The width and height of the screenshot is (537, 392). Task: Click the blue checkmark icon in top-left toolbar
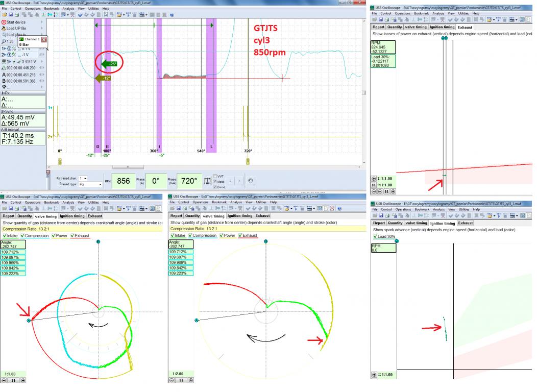pos(80,15)
